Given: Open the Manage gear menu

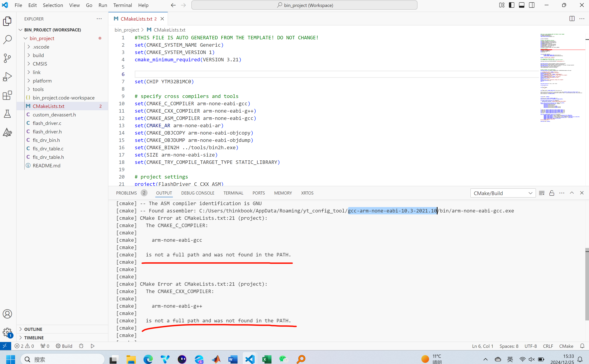Looking at the screenshot, I should (8, 332).
